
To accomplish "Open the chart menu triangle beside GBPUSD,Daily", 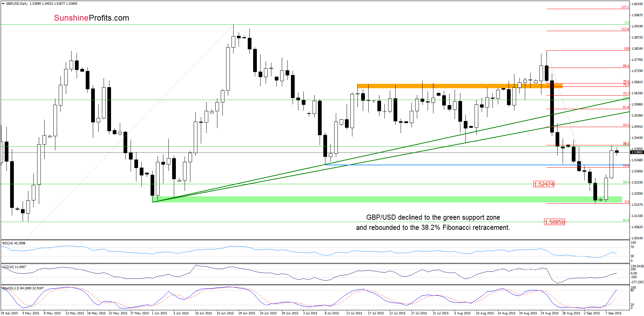I will click(x=3, y=4).
